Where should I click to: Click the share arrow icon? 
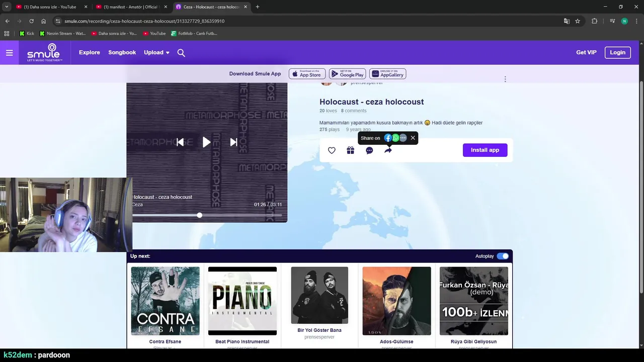(x=388, y=150)
